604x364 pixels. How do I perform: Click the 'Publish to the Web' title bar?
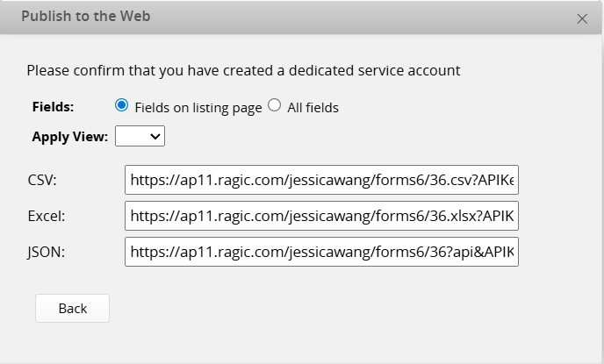click(x=263, y=18)
